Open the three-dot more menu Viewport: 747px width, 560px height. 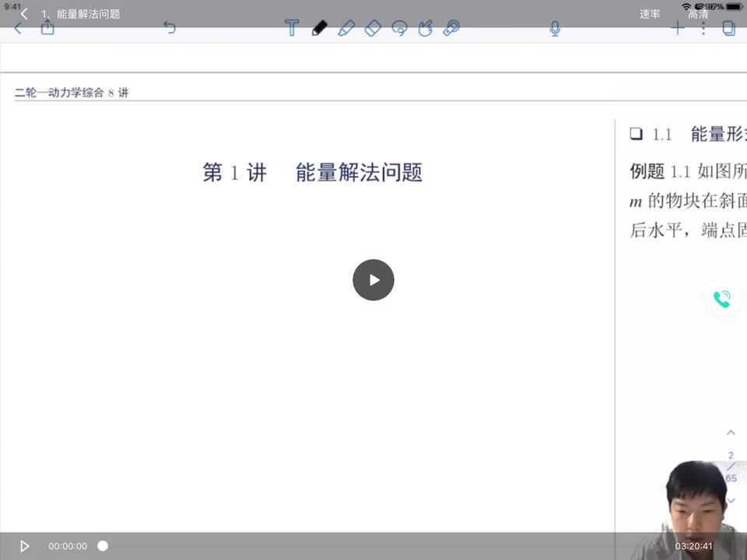click(703, 28)
